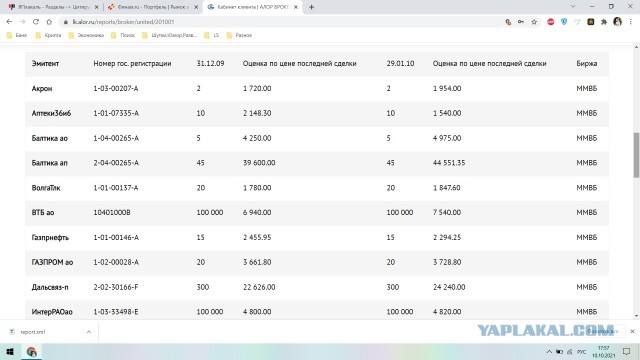Click the value 3 661.80

257,262
